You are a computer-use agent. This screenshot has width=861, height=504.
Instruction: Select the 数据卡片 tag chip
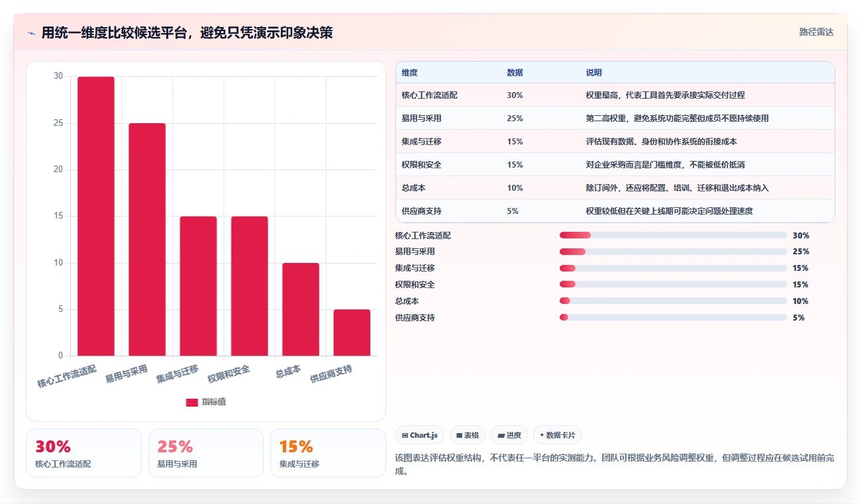tap(558, 435)
